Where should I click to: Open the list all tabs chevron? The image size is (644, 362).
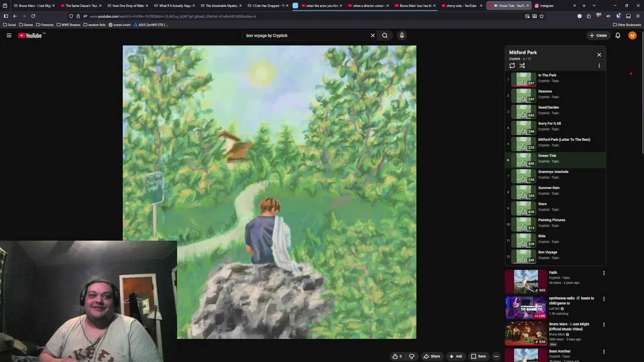[594, 6]
